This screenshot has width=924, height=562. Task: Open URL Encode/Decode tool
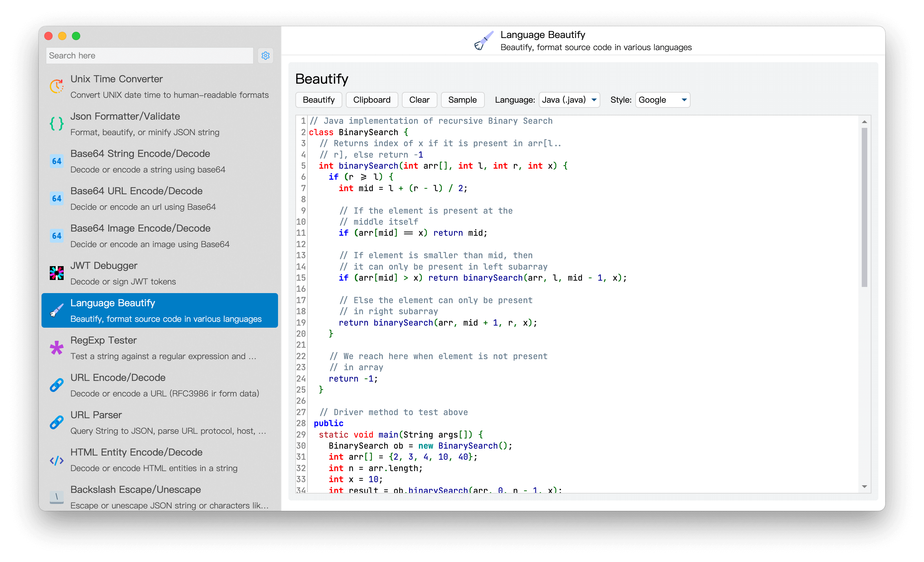coord(160,385)
